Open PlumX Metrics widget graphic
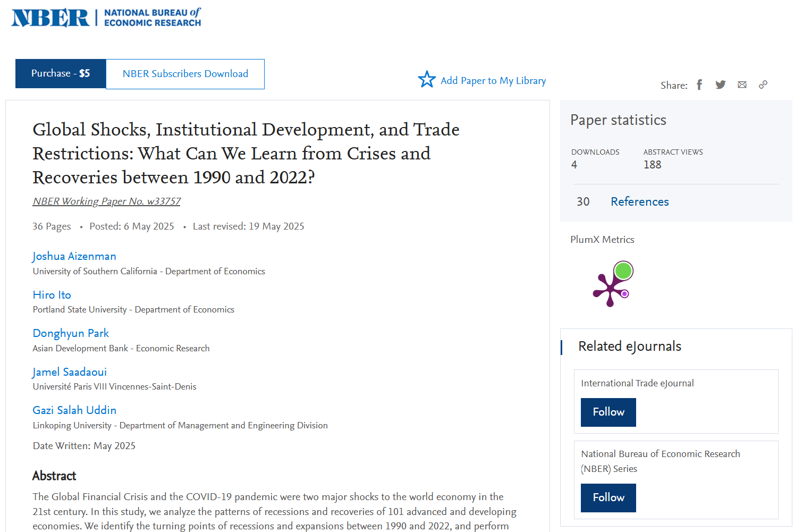The image size is (803, 532). point(613,283)
